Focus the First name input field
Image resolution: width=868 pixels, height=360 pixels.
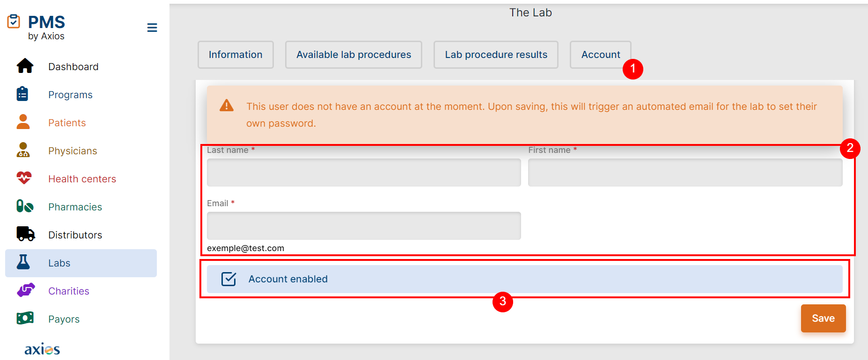point(685,173)
